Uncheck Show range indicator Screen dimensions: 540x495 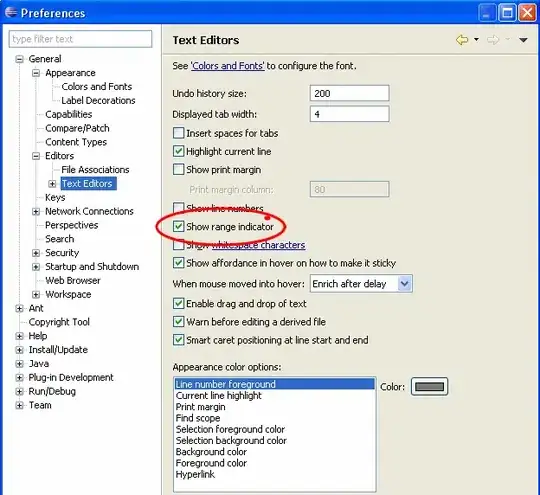coord(178,226)
